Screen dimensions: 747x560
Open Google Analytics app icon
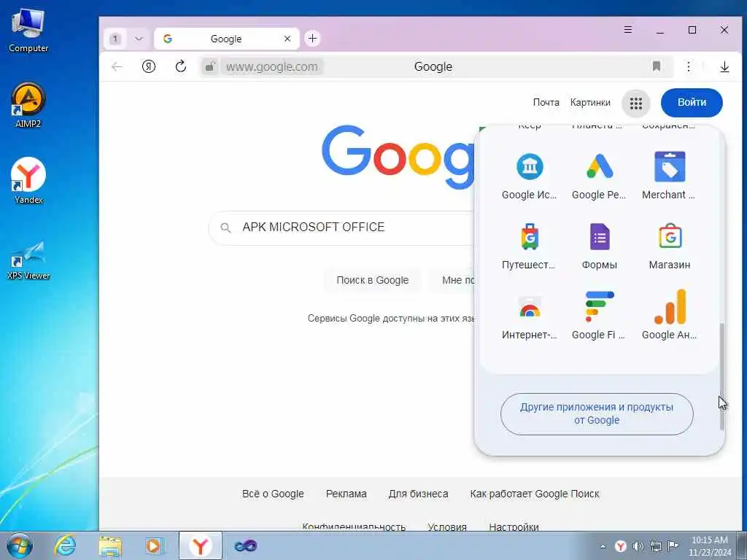[x=670, y=307]
